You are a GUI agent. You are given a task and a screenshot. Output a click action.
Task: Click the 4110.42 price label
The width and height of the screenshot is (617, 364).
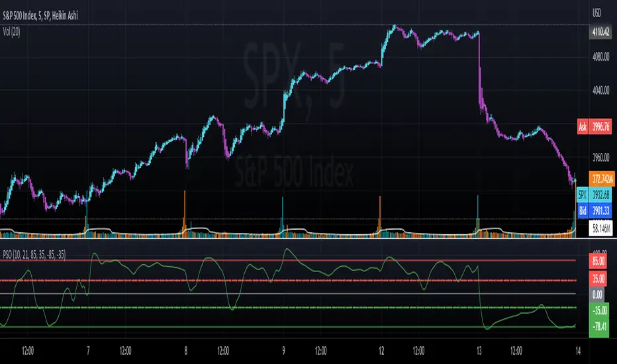(x=600, y=32)
